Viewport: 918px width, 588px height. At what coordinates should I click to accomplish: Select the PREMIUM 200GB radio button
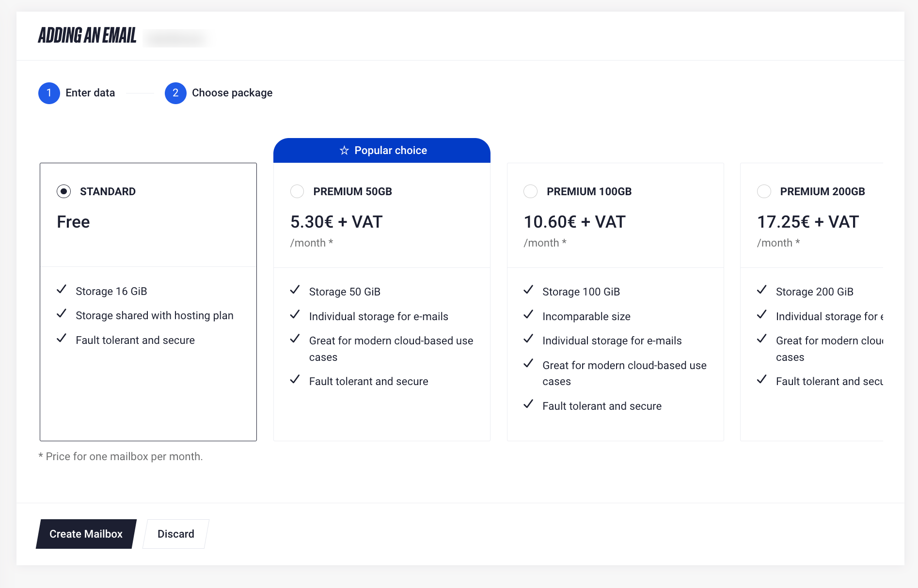click(764, 191)
